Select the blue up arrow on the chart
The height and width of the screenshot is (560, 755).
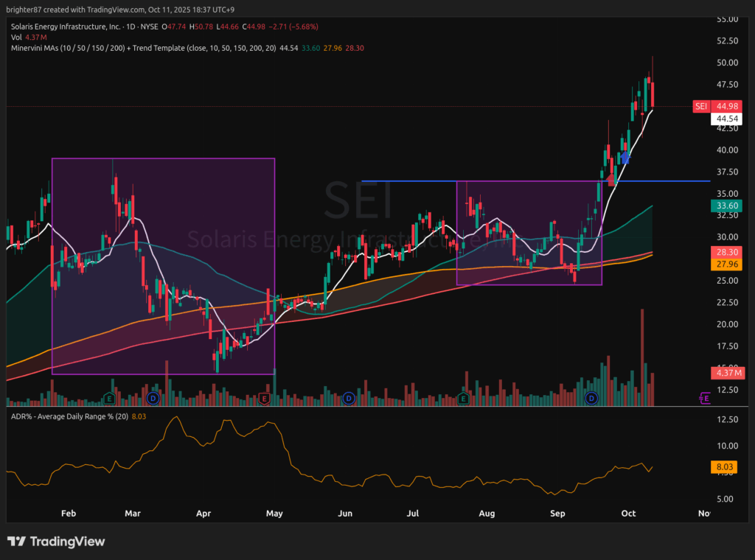tap(625, 157)
